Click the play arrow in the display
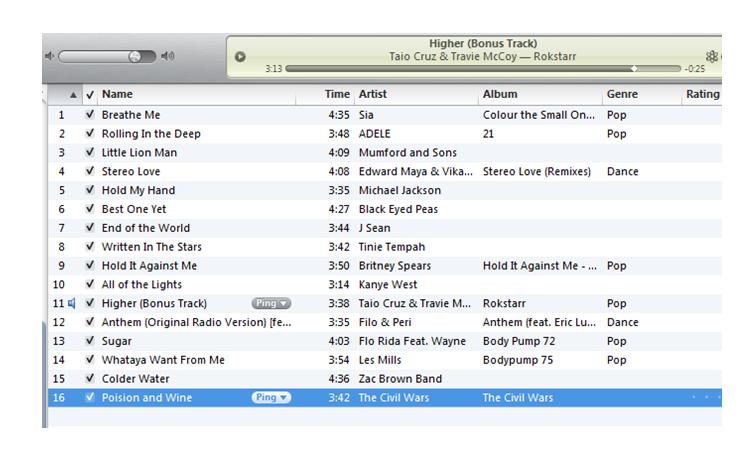750x450 pixels. point(240,57)
